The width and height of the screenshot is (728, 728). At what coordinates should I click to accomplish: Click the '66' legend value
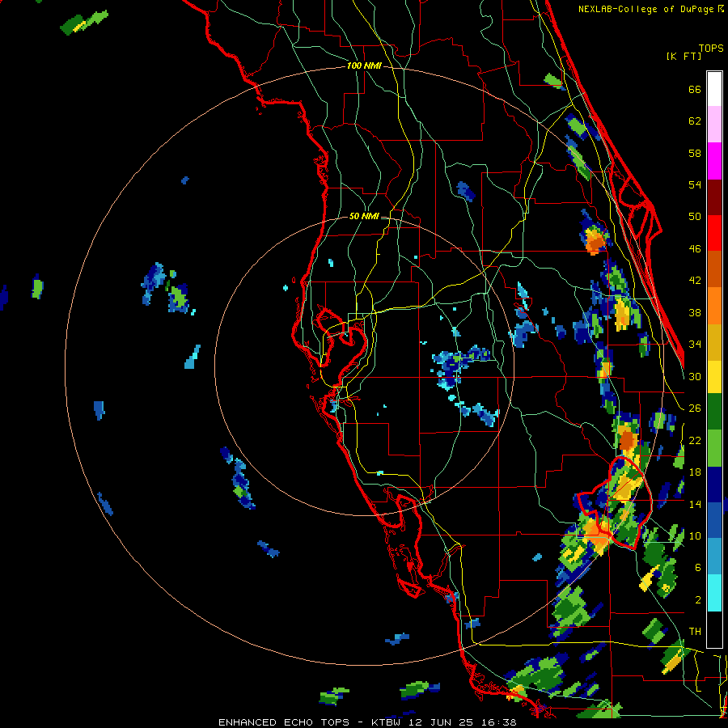pyautogui.click(x=695, y=90)
